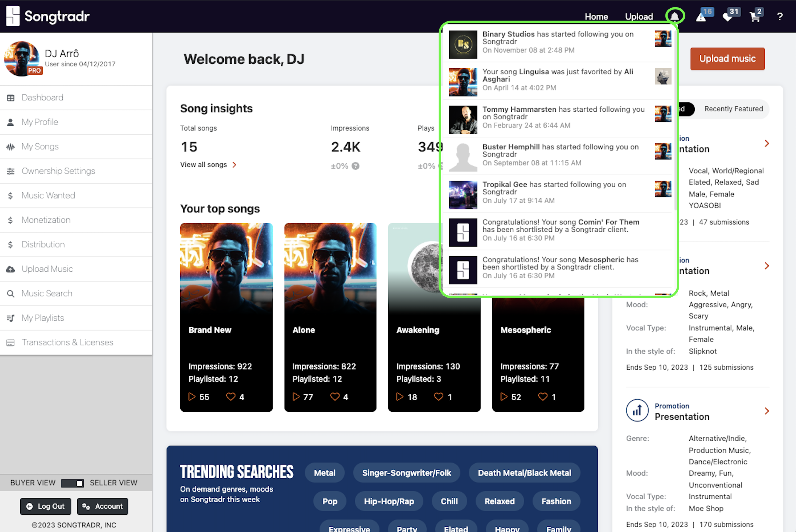Expand the Promotion Presentation listing chevron
The height and width of the screenshot is (532, 796).
[767, 411]
